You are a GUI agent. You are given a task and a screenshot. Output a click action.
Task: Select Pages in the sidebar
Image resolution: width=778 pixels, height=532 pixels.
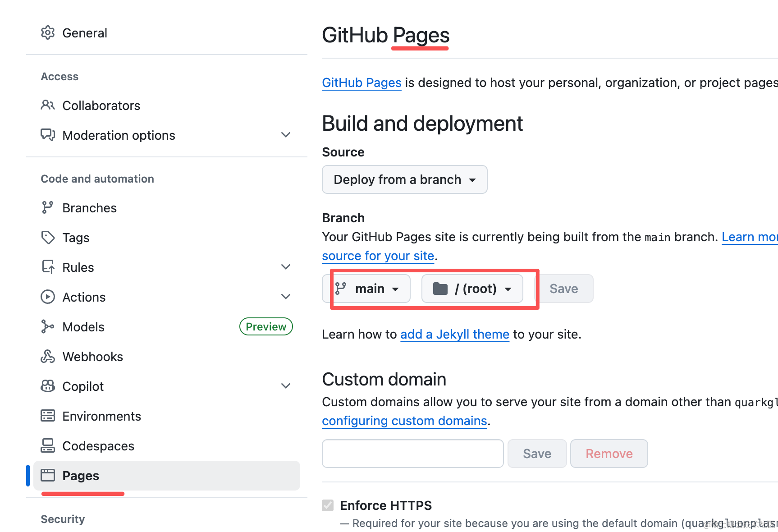(x=167, y=475)
